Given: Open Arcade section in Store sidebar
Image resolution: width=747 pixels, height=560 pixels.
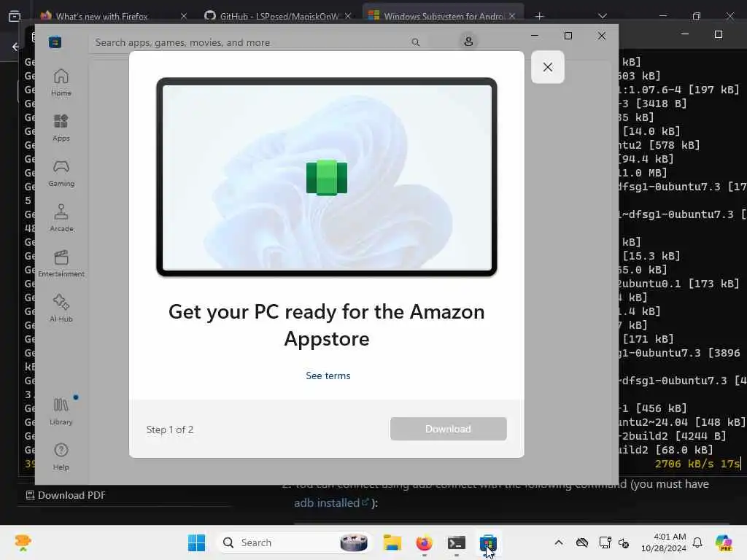Looking at the screenshot, I should click(x=61, y=218).
